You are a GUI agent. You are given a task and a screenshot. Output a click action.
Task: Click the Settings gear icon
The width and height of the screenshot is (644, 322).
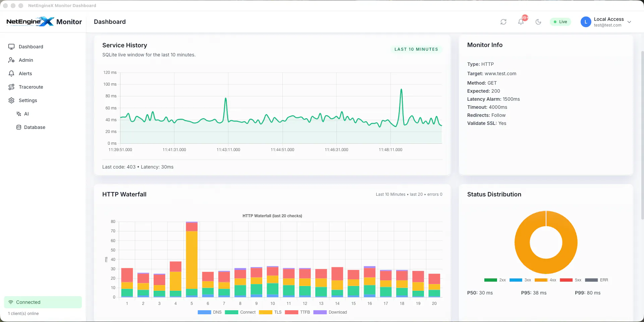pyautogui.click(x=11, y=100)
